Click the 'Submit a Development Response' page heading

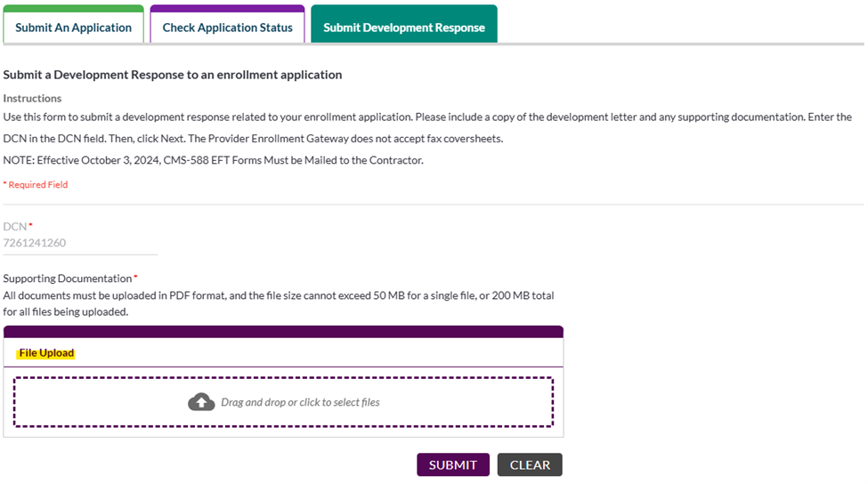[x=173, y=75]
